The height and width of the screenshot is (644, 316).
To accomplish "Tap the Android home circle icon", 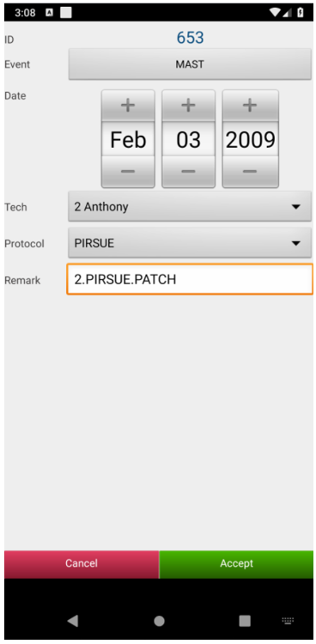I will [x=159, y=621].
